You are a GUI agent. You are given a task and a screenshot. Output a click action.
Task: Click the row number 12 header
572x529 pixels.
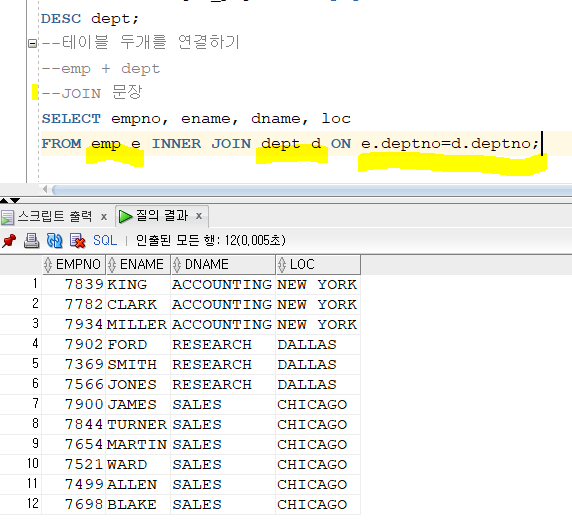coord(21,504)
